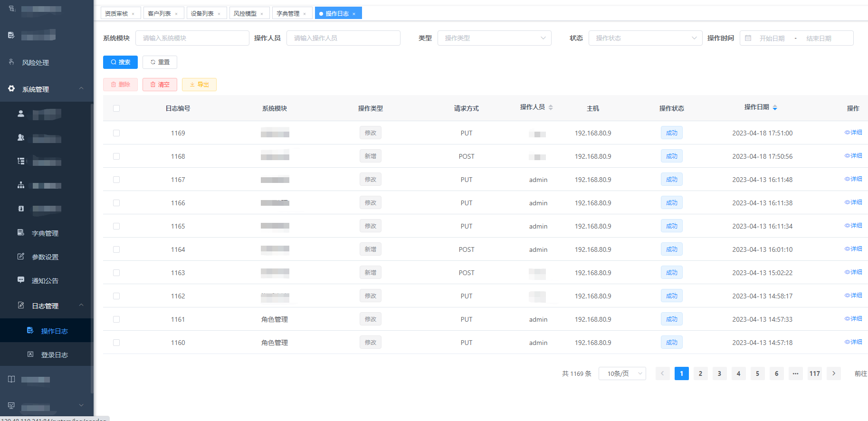Image resolution: width=868 pixels, height=421 pixels.
Task: Collapse the 日志管理 submenu chevron
Action: (81, 305)
